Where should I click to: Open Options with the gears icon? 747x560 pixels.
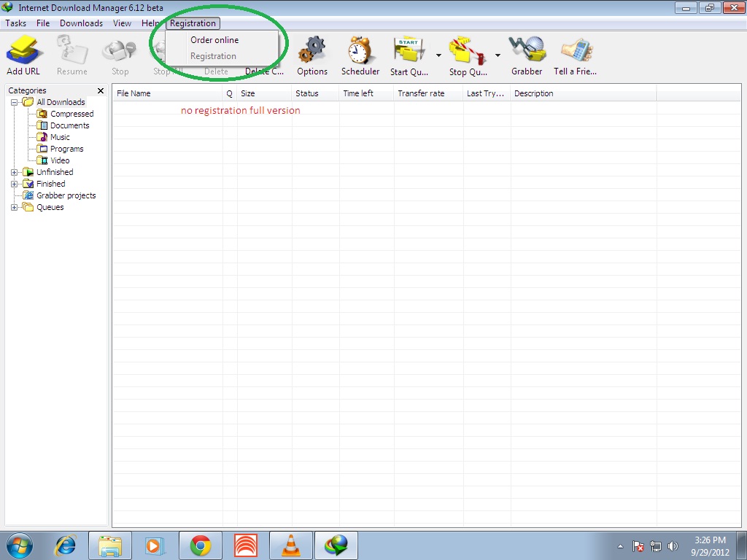312,55
